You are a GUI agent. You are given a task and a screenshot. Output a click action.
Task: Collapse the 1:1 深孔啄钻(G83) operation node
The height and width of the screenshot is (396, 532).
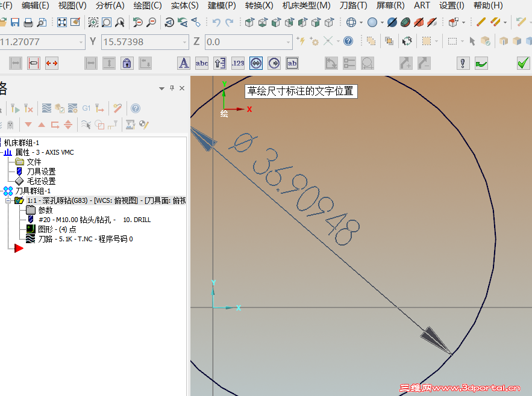(8, 201)
